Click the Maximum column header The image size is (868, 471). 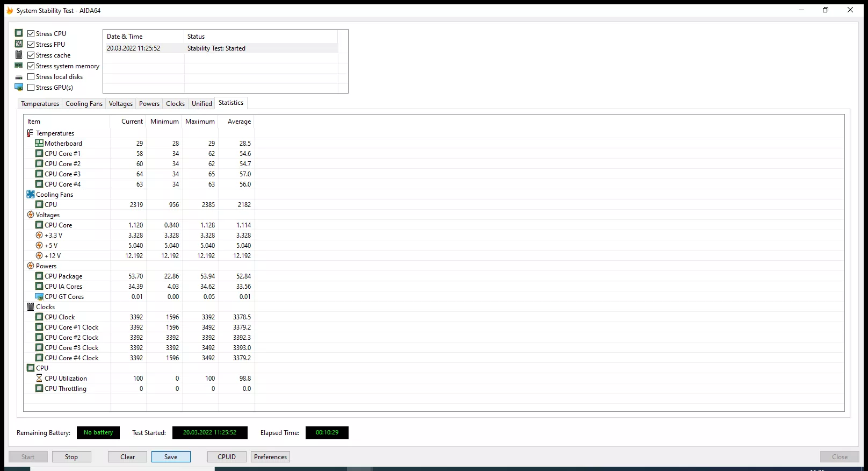click(200, 122)
